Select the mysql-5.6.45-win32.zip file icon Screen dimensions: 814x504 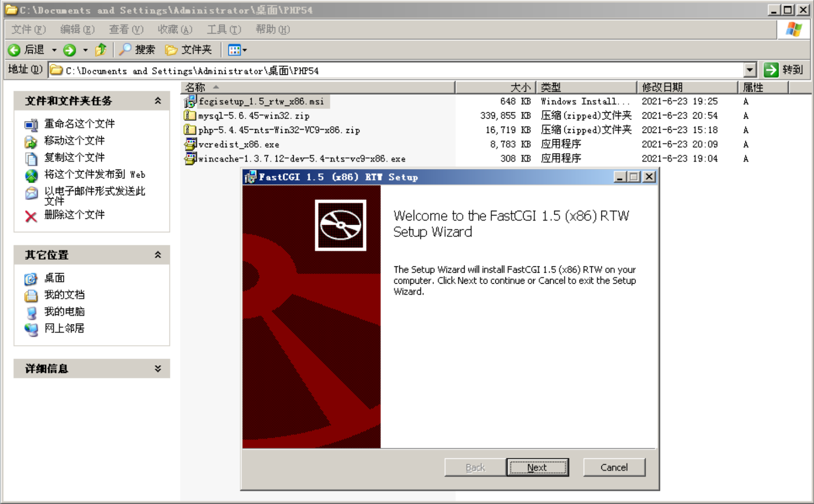tap(190, 116)
